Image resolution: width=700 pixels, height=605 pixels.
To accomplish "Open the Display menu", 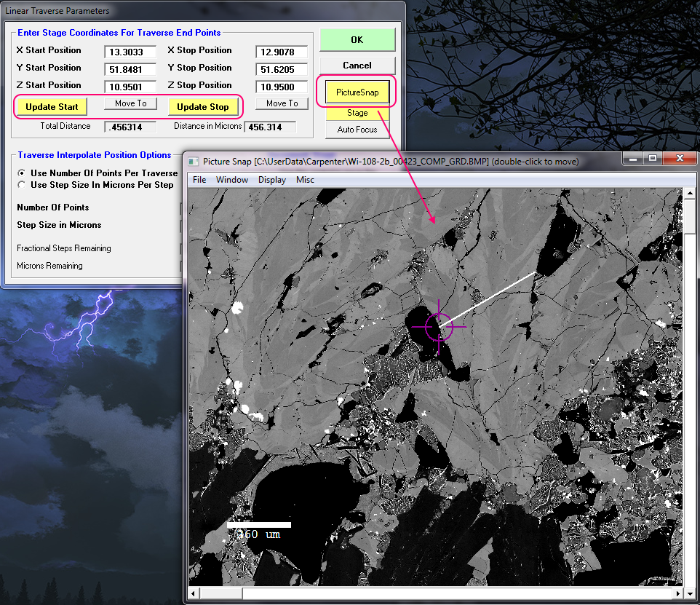I will pos(272,180).
